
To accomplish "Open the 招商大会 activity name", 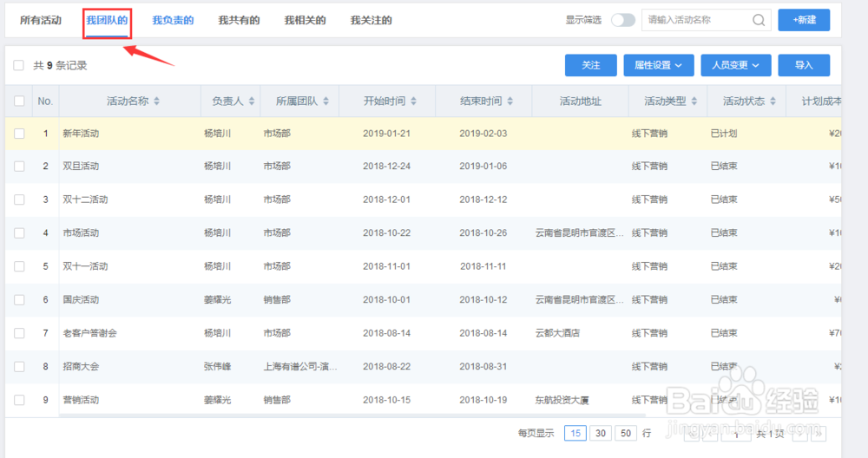I will 81,366.
